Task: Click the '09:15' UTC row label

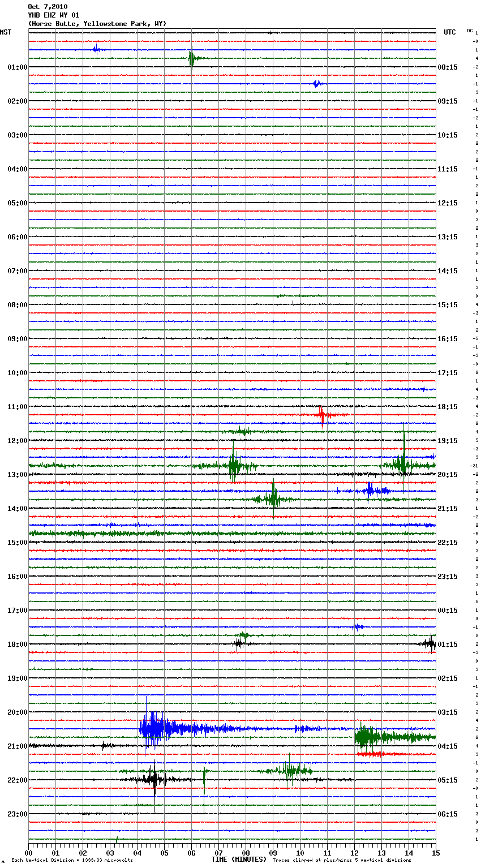Action: (448, 101)
